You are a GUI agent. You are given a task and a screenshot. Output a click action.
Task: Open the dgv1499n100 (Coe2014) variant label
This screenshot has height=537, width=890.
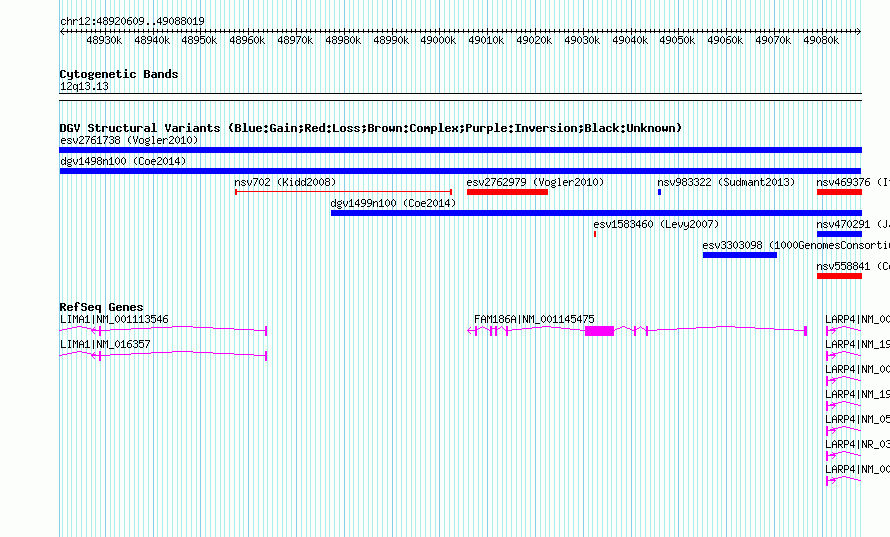[x=393, y=203]
